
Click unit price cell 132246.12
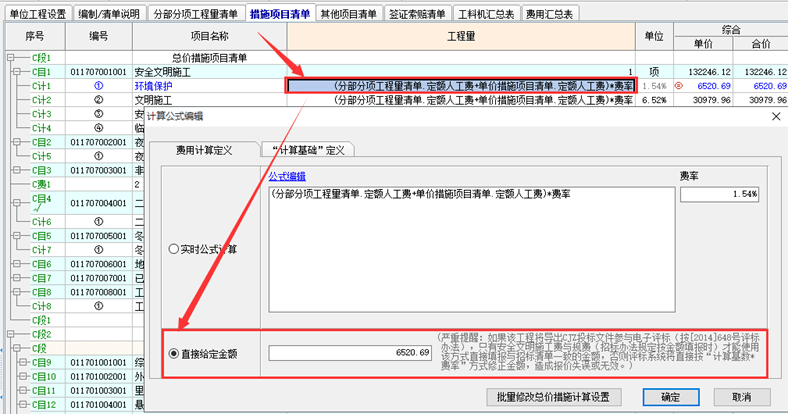coord(703,72)
